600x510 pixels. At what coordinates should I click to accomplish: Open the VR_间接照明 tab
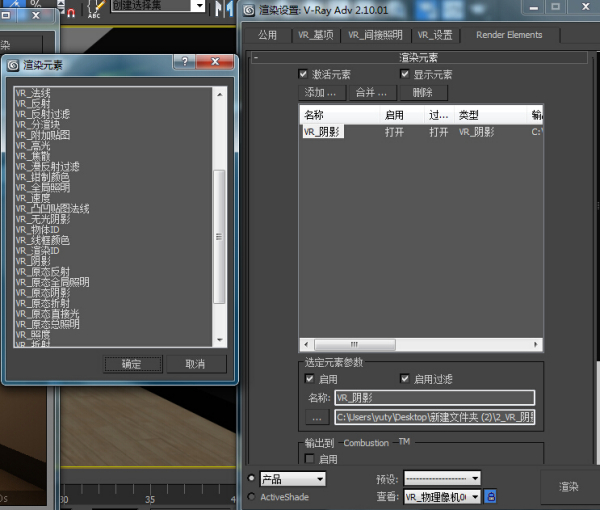click(375, 35)
